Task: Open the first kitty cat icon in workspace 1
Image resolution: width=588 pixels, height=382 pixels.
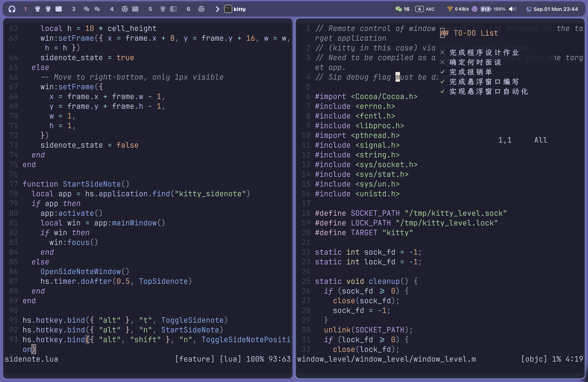Action: pyautogui.click(x=38, y=9)
